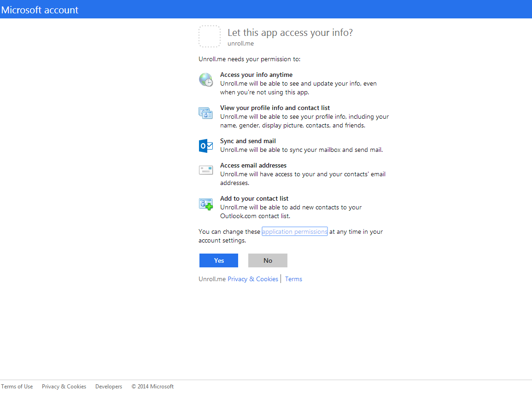
Task: Open footer Privacy & Cookies link
Action: [x=64, y=387]
